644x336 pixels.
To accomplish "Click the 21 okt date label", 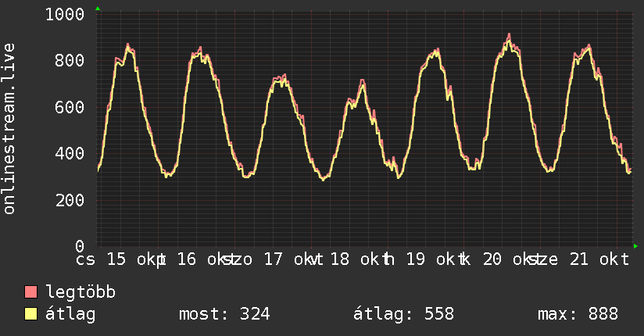I will (x=599, y=259).
